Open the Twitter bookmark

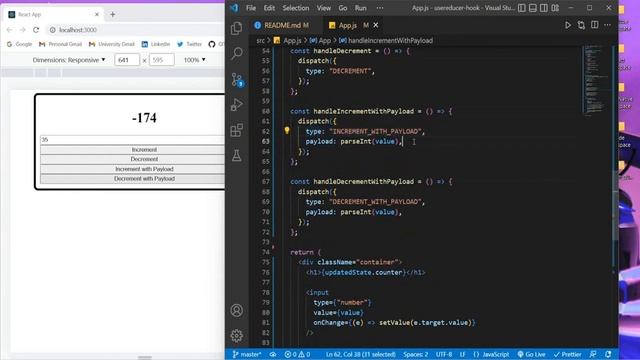(x=189, y=44)
